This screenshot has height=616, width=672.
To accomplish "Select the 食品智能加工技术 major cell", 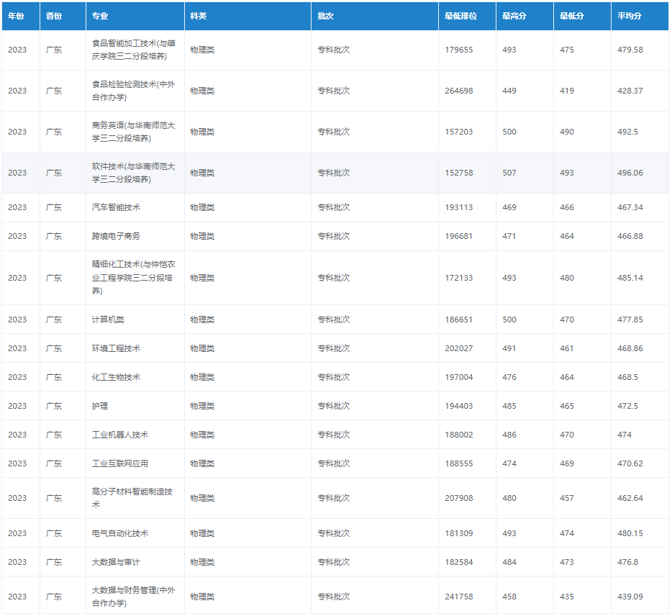I will point(134,50).
